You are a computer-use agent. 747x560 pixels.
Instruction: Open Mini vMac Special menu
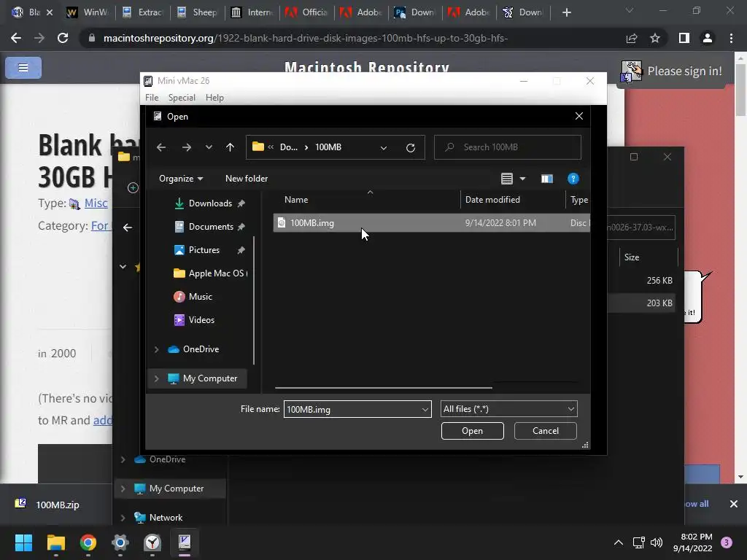tap(182, 98)
